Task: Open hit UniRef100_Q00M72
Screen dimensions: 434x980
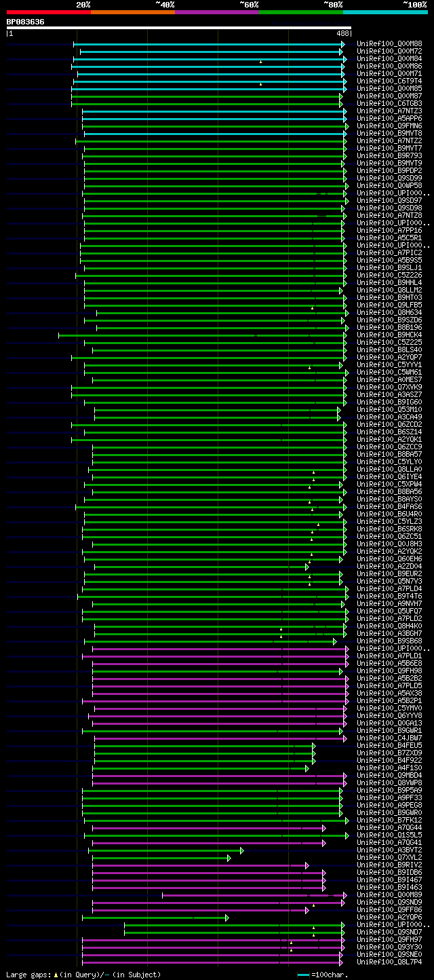Action: (x=389, y=51)
